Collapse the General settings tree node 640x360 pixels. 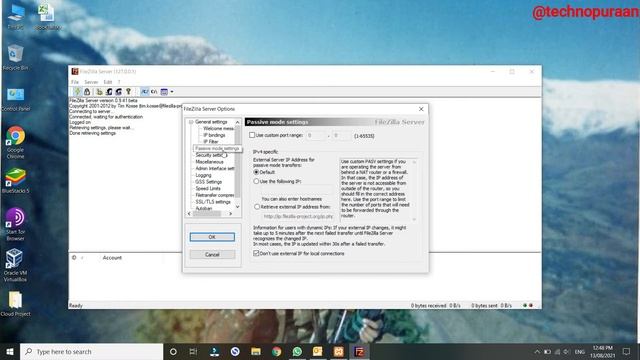(191, 122)
